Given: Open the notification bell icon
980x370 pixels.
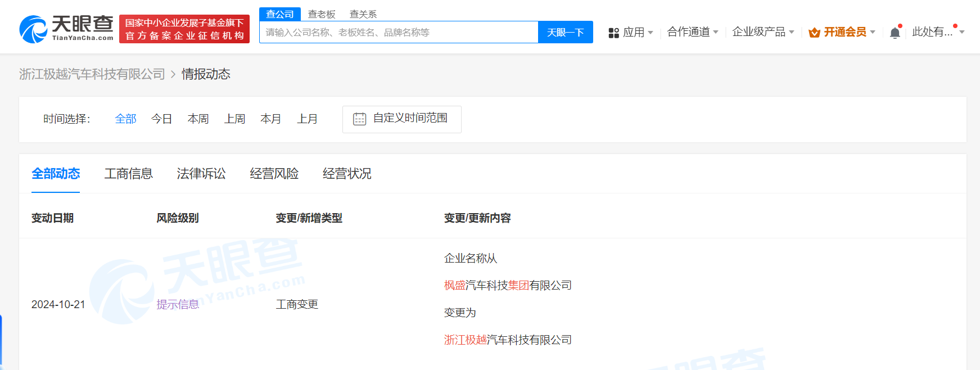Looking at the screenshot, I should tap(895, 33).
